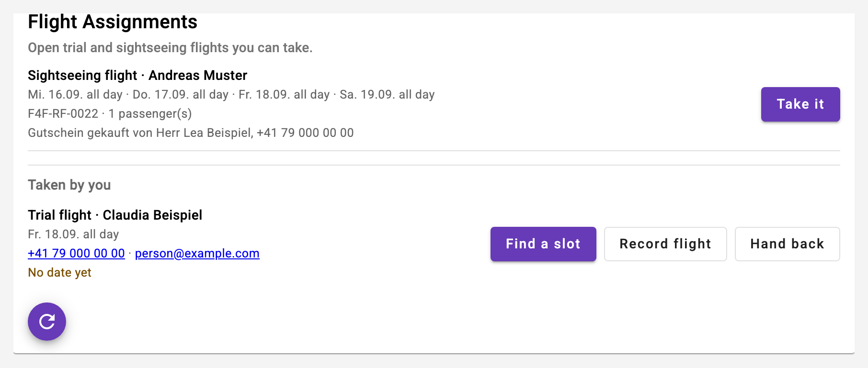868x368 pixels.
Task: Open the person@example.com email link
Action: (x=197, y=253)
